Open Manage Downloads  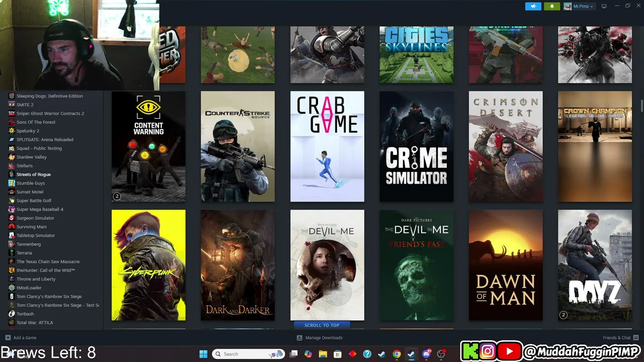(319, 338)
